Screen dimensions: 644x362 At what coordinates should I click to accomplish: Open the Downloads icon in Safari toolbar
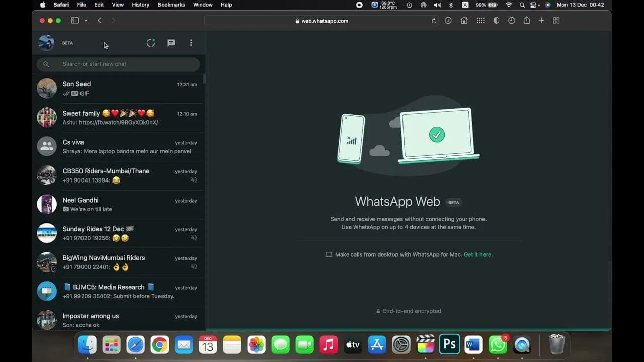[448, 21]
